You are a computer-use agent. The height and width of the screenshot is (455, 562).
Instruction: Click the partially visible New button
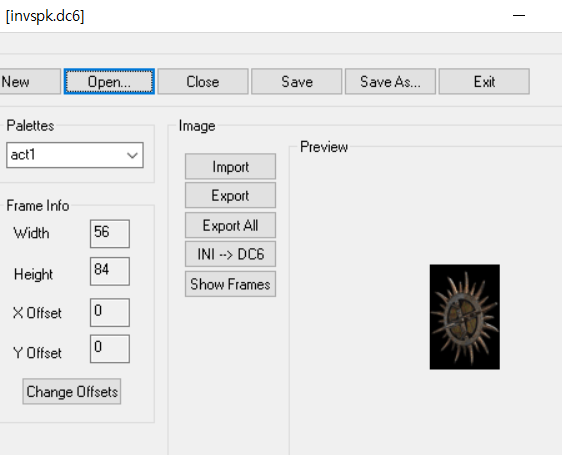[x=30, y=81]
